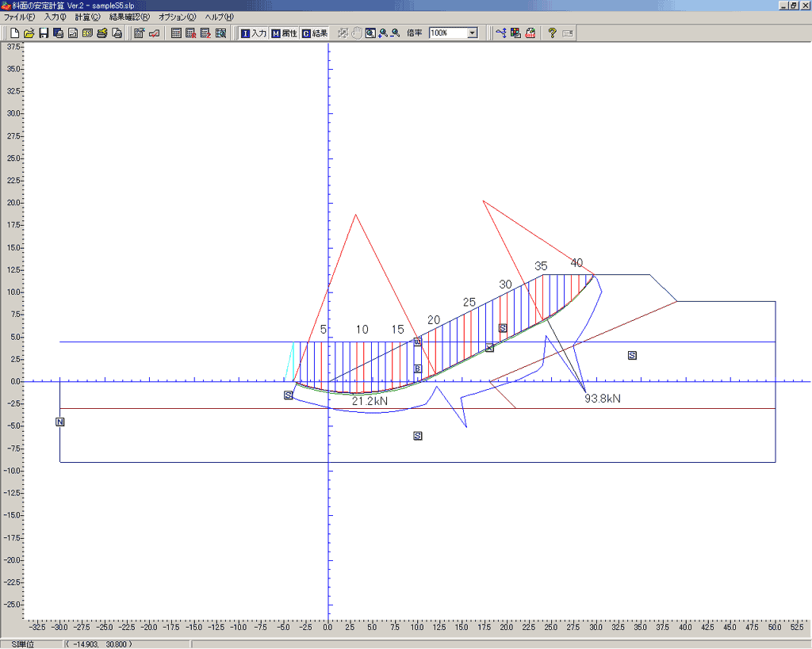The height and width of the screenshot is (649, 812).
Task: Click the slice number 40 label
Action: 576,263
